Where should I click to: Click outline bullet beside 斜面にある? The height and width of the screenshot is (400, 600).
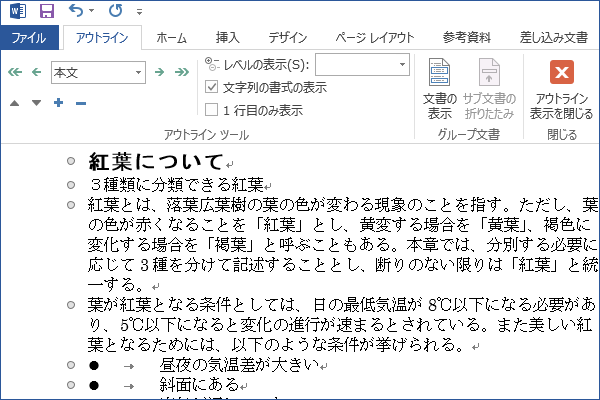[x=71, y=385]
